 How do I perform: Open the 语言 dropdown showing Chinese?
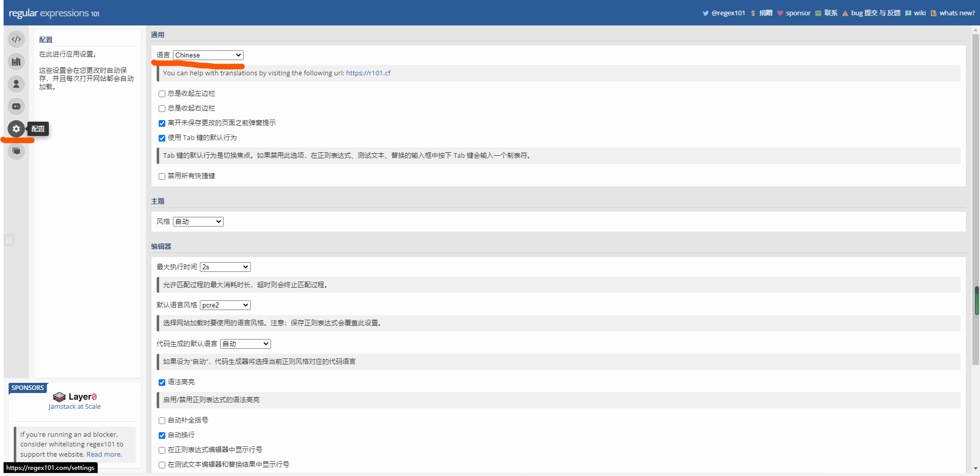208,55
